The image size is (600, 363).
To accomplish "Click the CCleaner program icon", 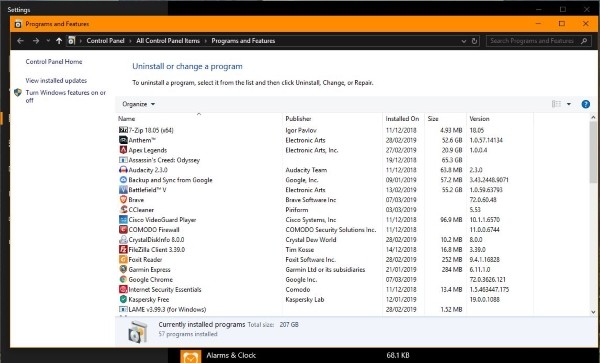I will (x=123, y=210).
